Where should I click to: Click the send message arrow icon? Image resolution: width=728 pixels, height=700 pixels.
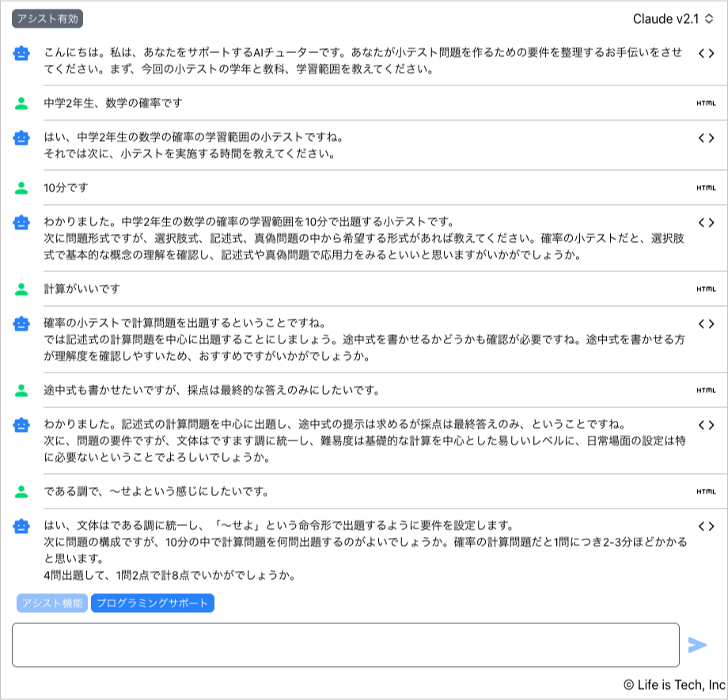click(700, 645)
